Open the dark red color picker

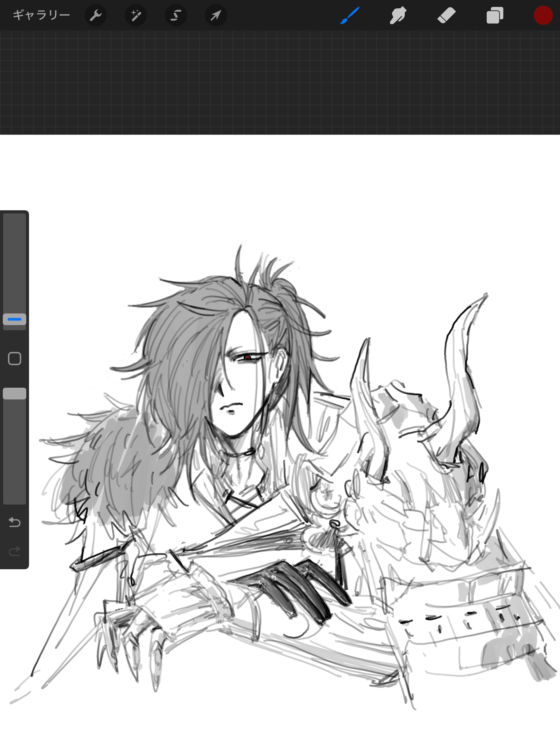pyautogui.click(x=543, y=15)
